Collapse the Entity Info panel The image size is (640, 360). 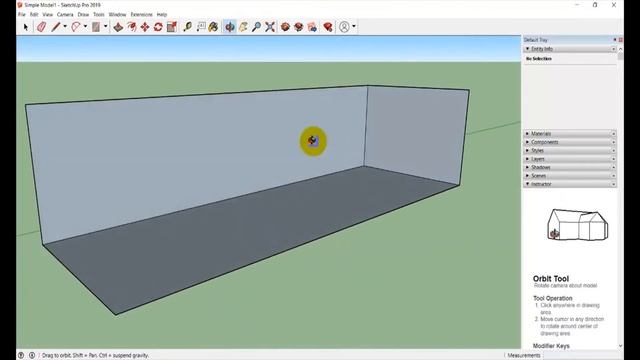click(527, 49)
